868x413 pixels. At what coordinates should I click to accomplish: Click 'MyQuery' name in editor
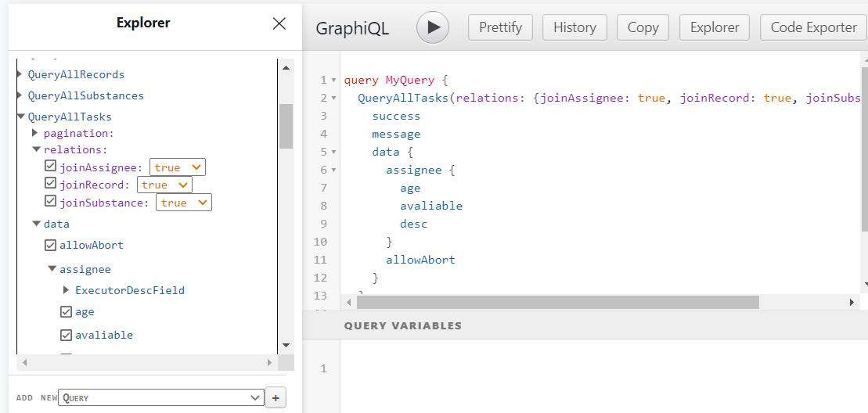[x=410, y=80]
